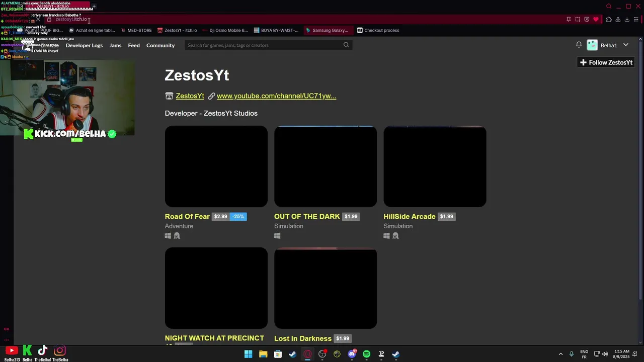Click Windows icon under Road Of Fear
The width and height of the screenshot is (644, 362).
click(168, 236)
